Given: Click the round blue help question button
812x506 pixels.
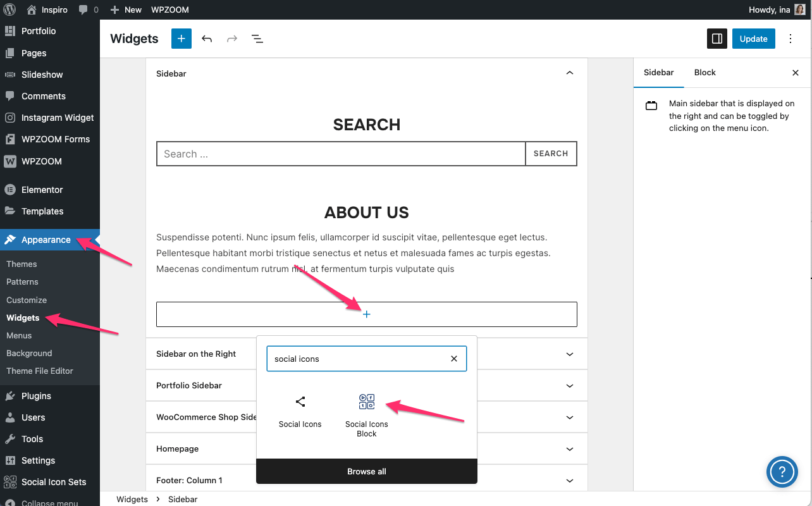Looking at the screenshot, I should point(782,471).
